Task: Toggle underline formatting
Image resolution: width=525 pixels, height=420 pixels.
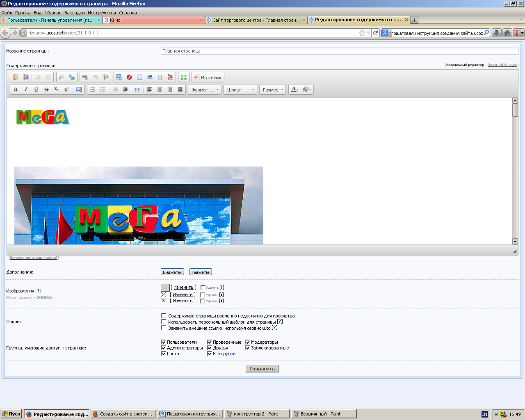Action: tap(36, 89)
